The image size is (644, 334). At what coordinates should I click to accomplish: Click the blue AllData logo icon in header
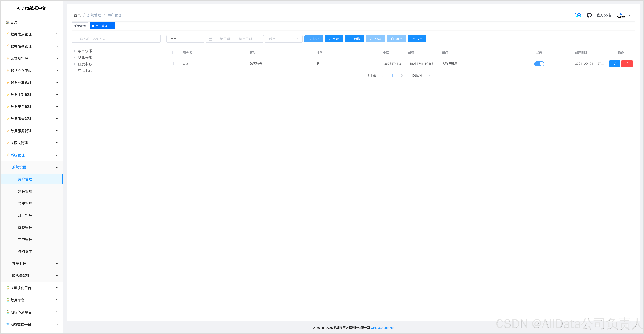[578, 15]
